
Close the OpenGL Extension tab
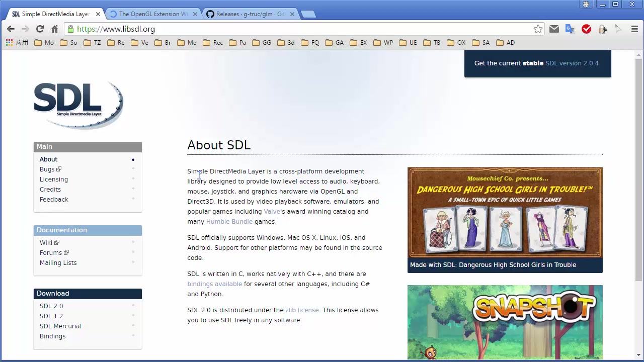[x=195, y=14]
